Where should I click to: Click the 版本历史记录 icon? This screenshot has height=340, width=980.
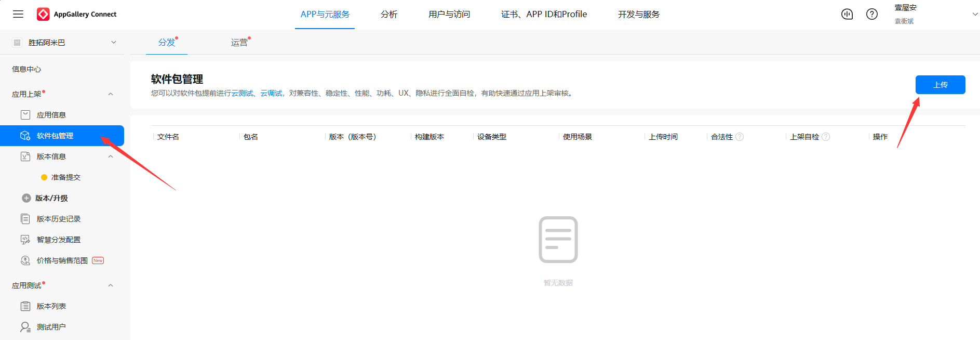(x=25, y=219)
